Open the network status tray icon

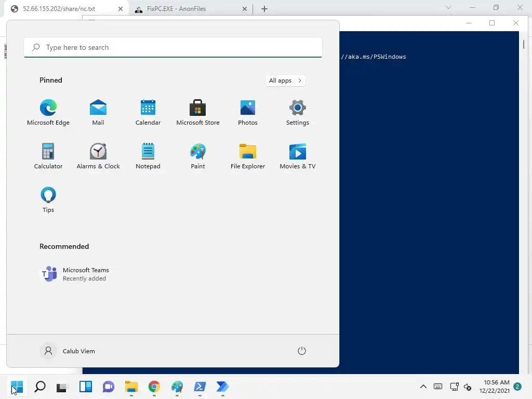(x=454, y=387)
